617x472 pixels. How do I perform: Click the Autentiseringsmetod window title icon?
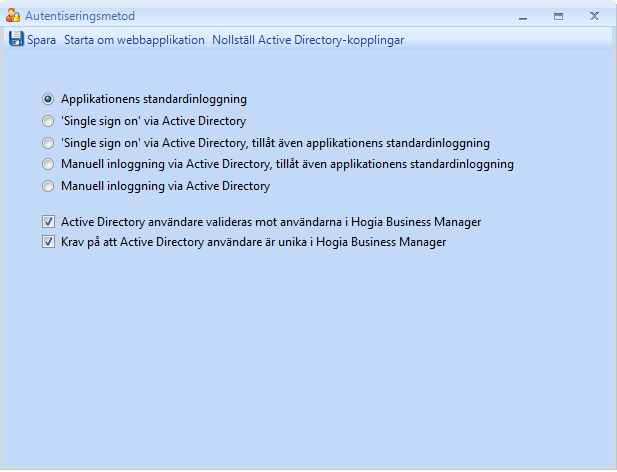[13, 16]
